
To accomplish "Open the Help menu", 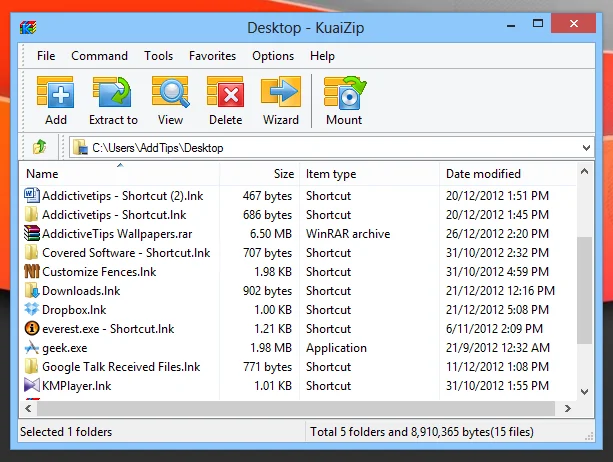I will pyautogui.click(x=322, y=56).
